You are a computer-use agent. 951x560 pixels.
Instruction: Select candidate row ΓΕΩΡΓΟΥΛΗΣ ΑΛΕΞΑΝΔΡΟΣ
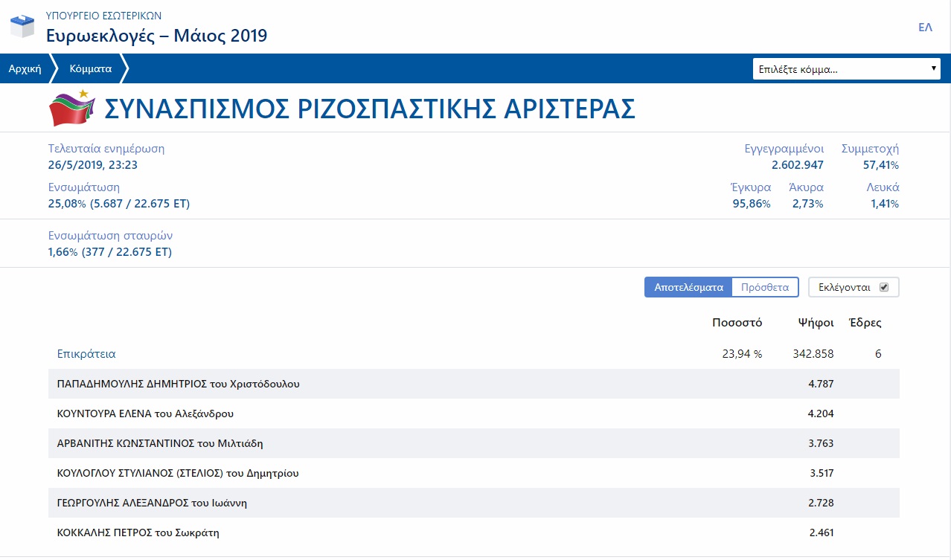tap(152, 503)
